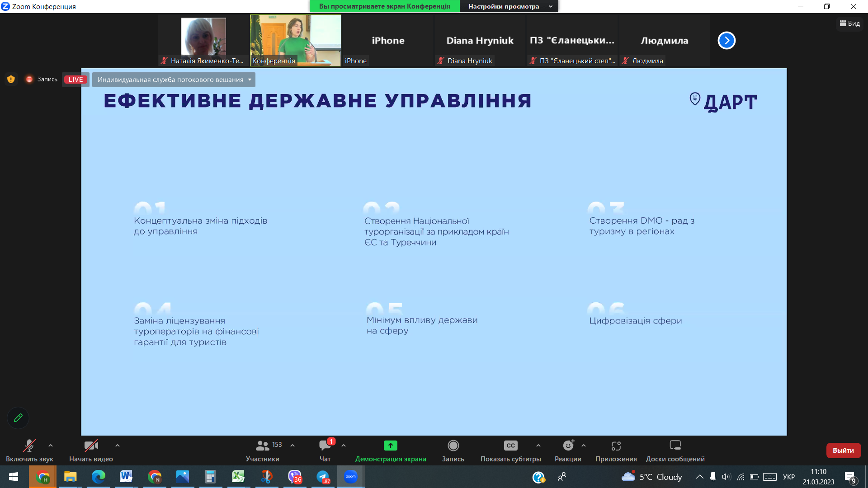The height and width of the screenshot is (488, 868).
Task: Open the Whiteboards (Доски сообщений) icon
Action: click(x=675, y=446)
